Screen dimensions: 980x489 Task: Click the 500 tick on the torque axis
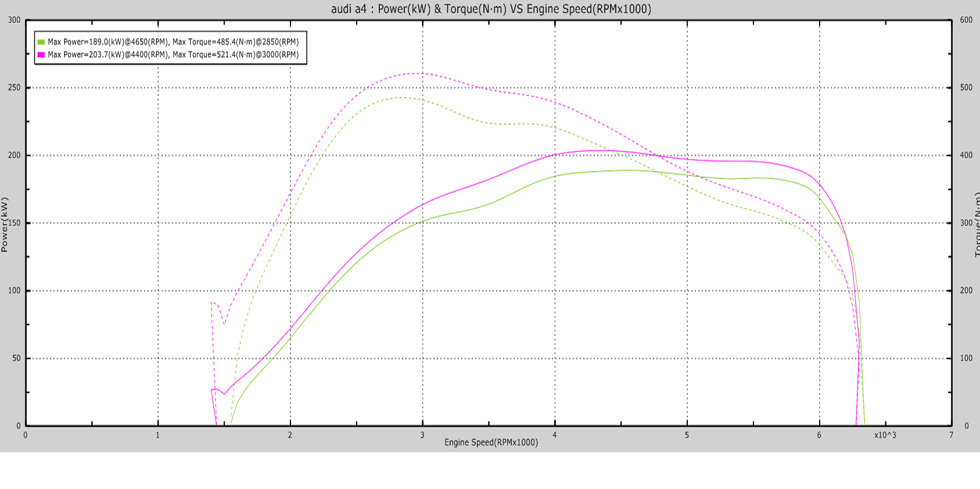[966, 88]
